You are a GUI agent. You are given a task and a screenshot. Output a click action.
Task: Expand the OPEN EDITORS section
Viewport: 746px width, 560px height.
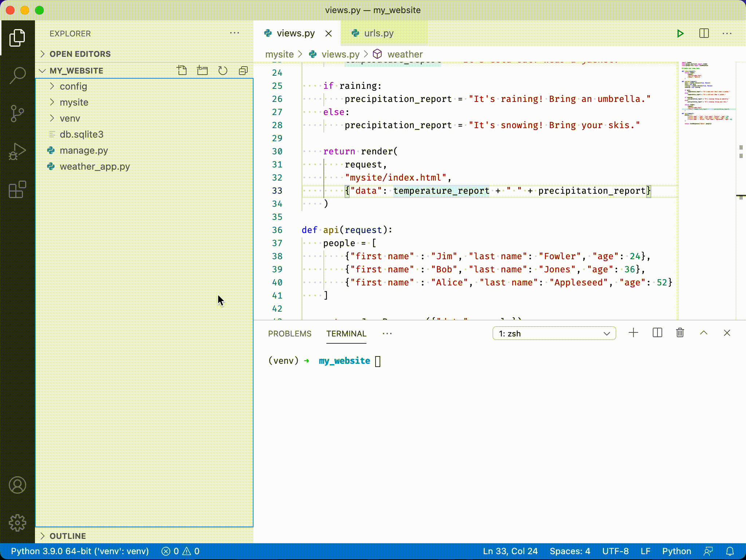click(x=80, y=54)
